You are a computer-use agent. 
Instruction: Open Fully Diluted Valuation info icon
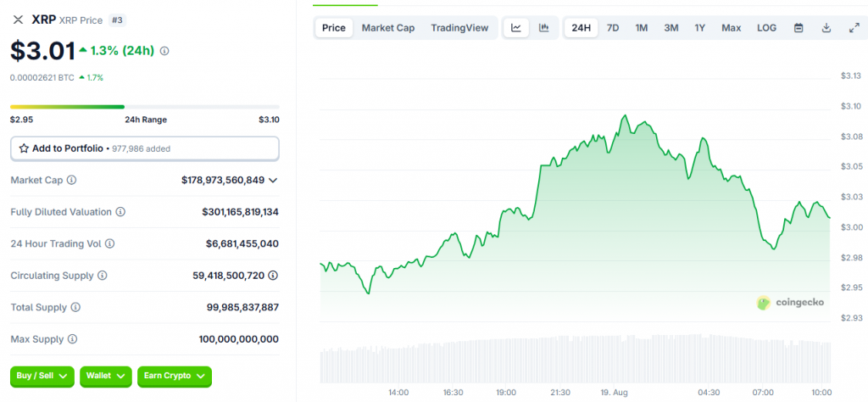point(120,212)
